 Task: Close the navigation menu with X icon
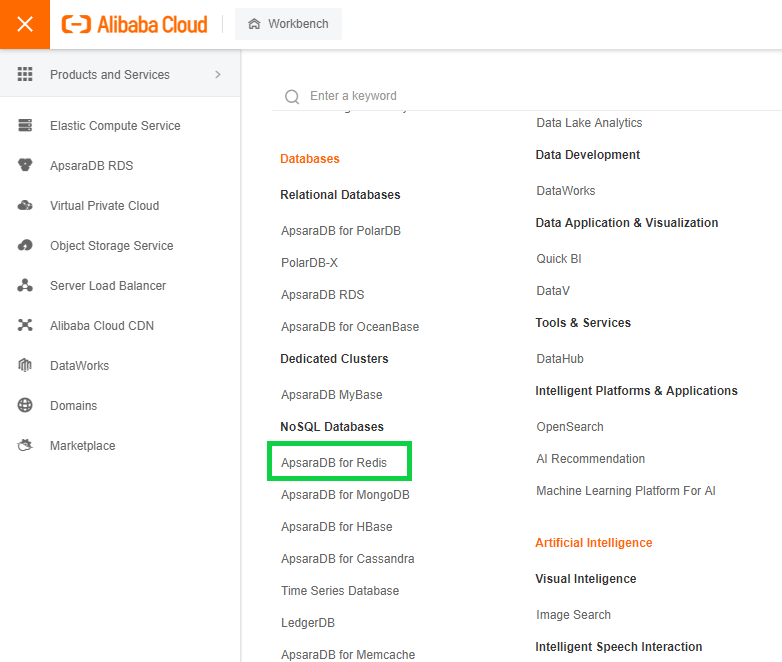[25, 24]
